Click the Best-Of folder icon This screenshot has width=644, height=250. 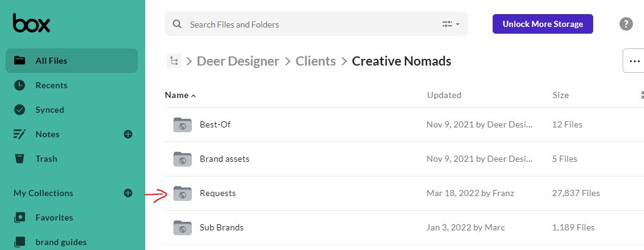click(x=182, y=124)
